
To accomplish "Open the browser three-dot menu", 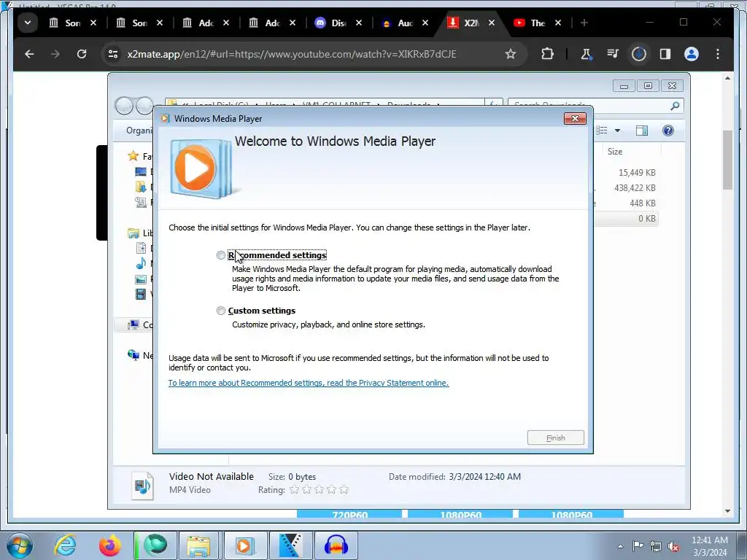I will pyautogui.click(x=718, y=54).
